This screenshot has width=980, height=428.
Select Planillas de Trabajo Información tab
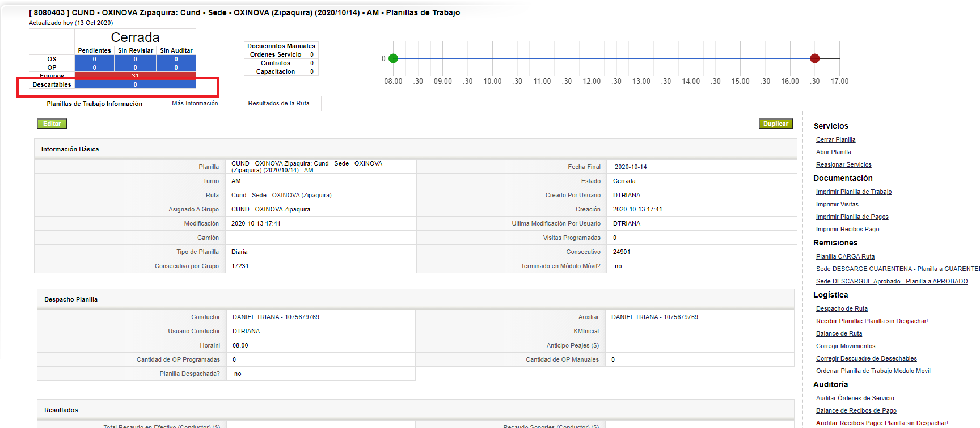pos(94,104)
